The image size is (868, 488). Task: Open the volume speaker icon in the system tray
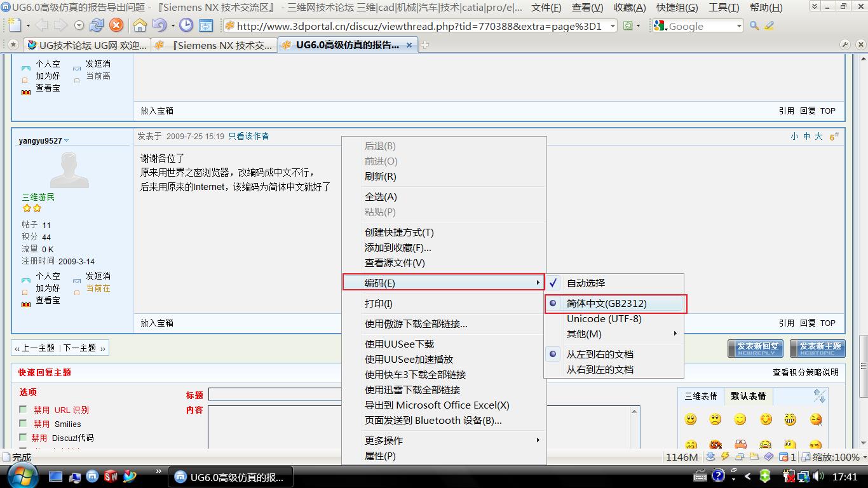pos(818,476)
